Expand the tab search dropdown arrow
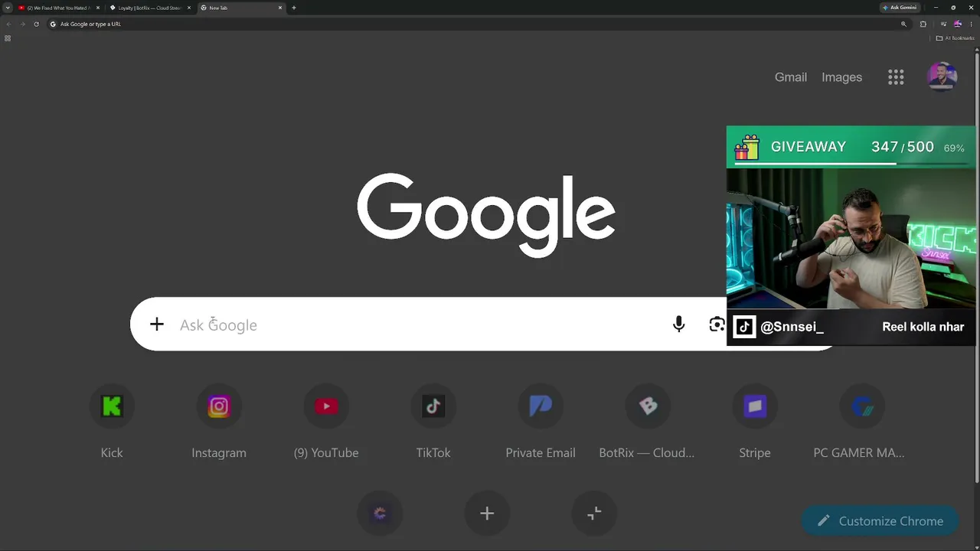The width and height of the screenshot is (980, 551). 8,8
